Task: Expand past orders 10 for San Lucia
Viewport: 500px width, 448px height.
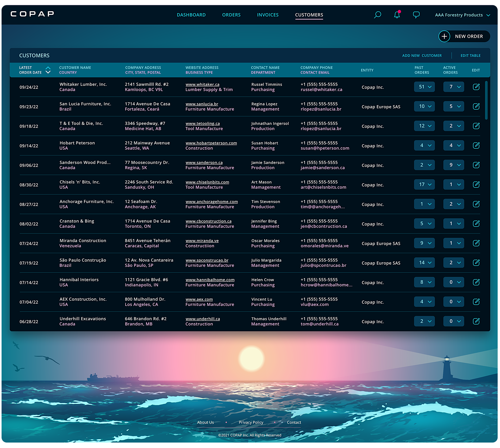Action: (x=424, y=106)
